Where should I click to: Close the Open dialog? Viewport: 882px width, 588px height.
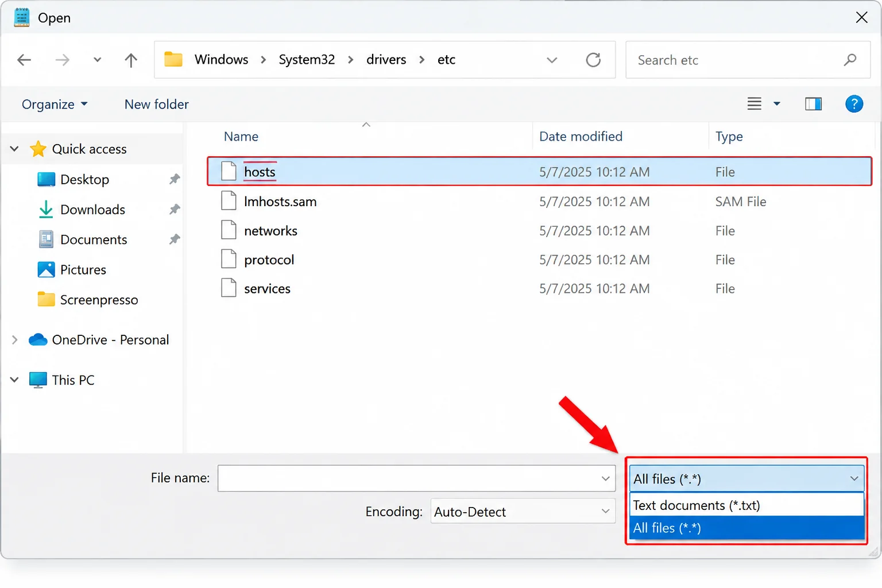tap(862, 18)
